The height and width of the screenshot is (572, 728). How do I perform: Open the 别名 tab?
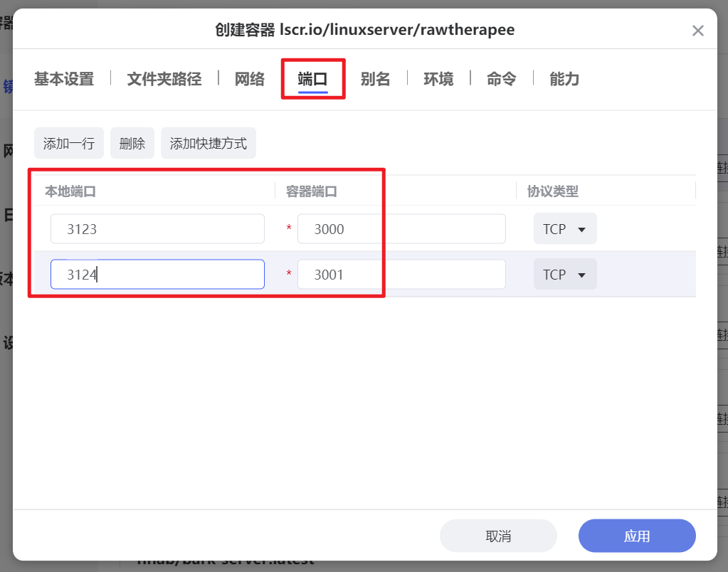(x=375, y=79)
